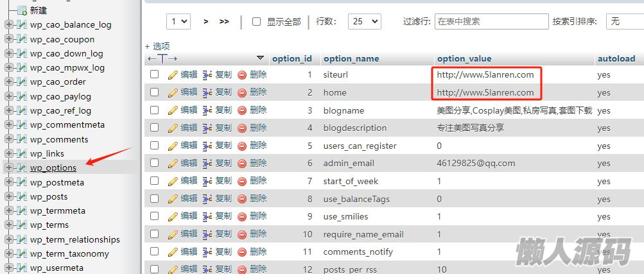This screenshot has width=644, height=274.
Task: Click the red delete icon for admin_email row
Action: (242, 163)
